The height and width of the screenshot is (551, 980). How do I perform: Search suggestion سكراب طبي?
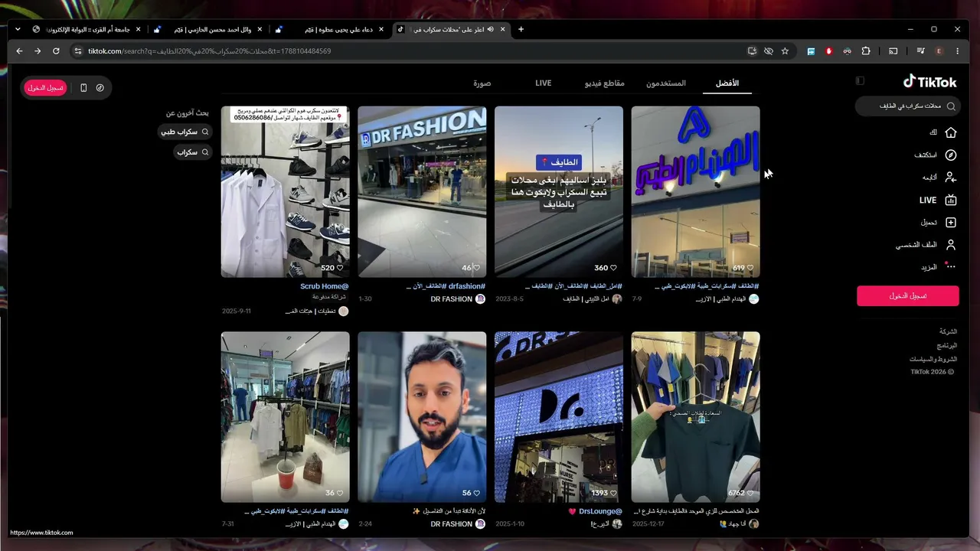coord(185,132)
